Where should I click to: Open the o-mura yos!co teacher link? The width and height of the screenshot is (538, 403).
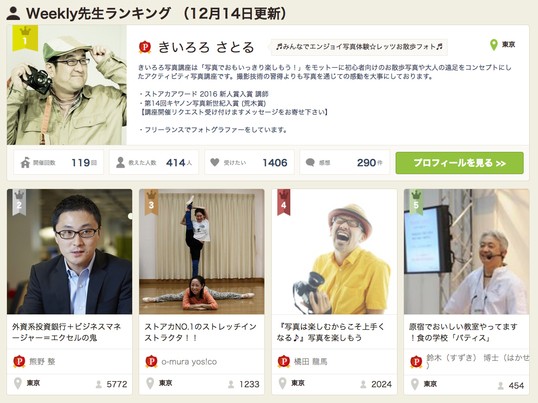click(x=189, y=361)
